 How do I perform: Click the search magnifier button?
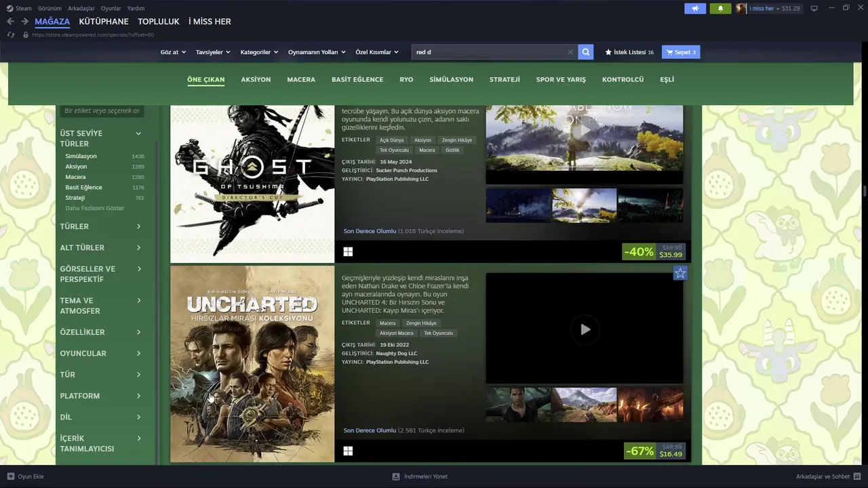tap(586, 52)
